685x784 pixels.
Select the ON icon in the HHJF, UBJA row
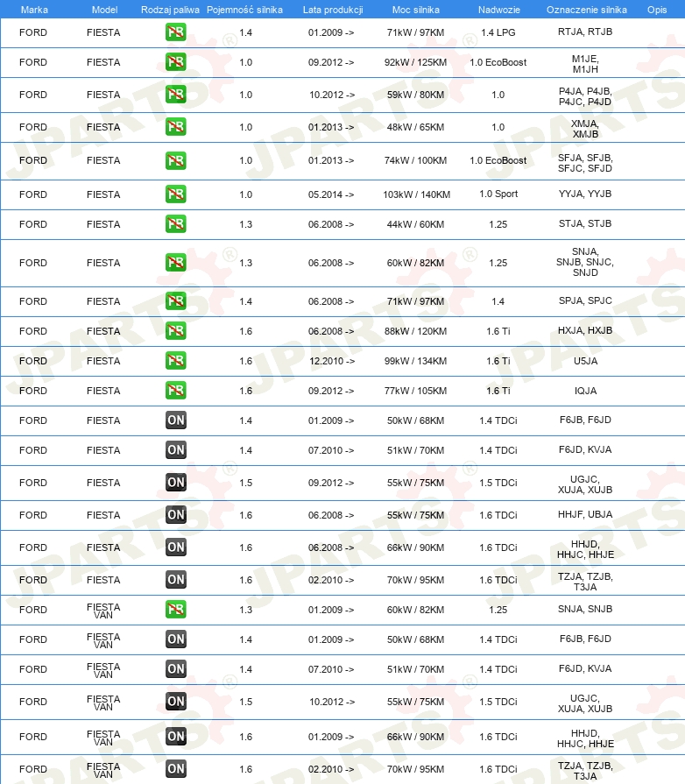175,515
